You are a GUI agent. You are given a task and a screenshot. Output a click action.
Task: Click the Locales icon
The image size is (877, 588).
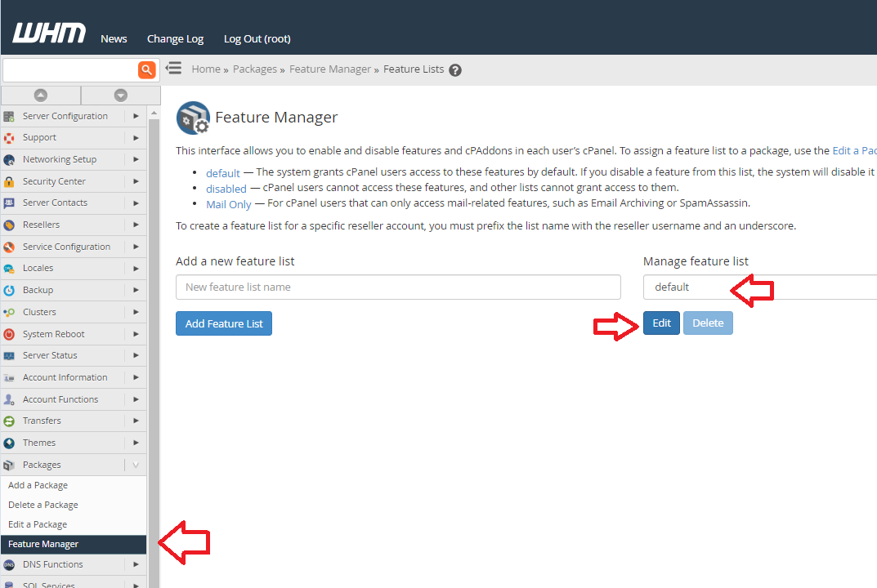click(x=9, y=269)
